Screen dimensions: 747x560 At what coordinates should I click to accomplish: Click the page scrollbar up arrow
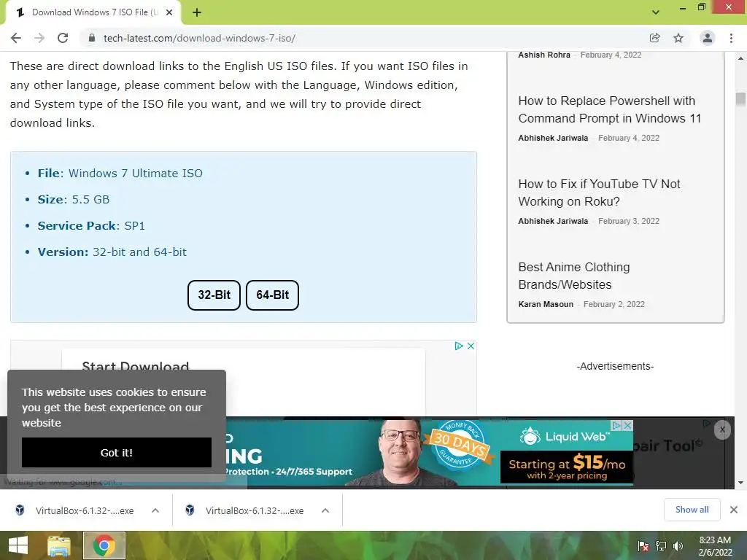(x=741, y=58)
